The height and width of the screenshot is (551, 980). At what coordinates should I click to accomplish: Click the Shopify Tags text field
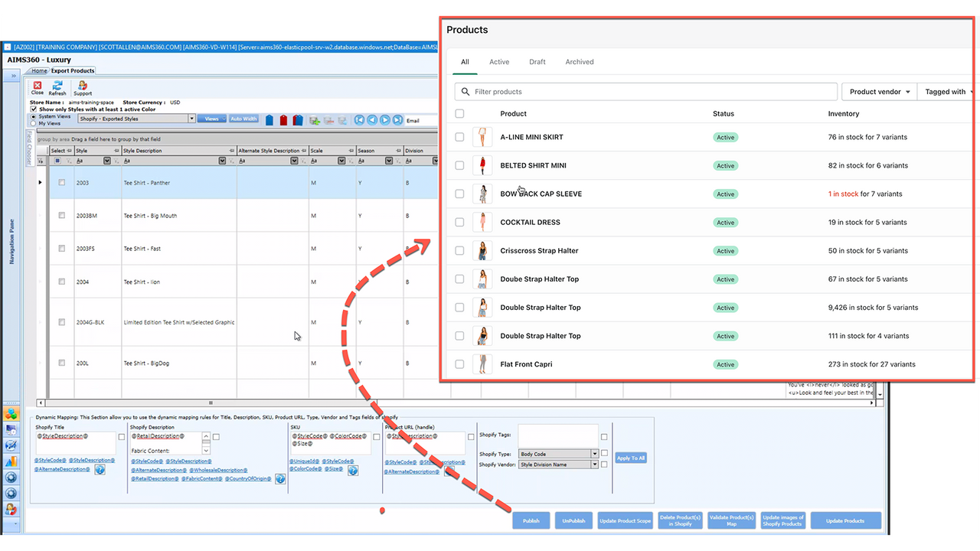click(x=558, y=435)
